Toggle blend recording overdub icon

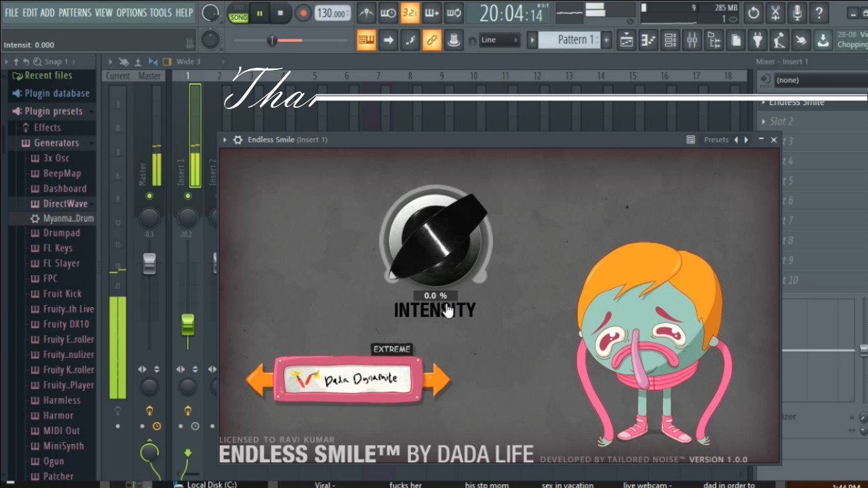[432, 13]
